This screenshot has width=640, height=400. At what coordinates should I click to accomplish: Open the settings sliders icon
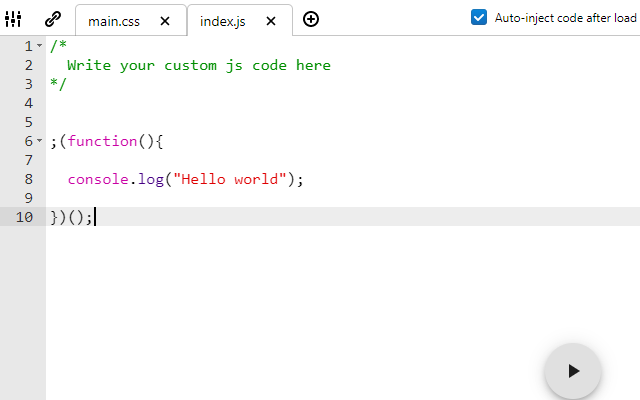point(13,19)
